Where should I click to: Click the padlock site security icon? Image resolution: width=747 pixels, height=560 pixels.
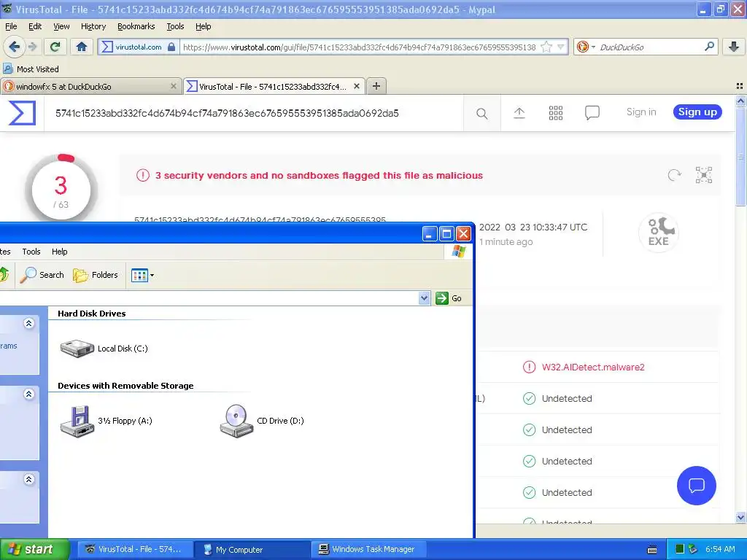pos(171,47)
